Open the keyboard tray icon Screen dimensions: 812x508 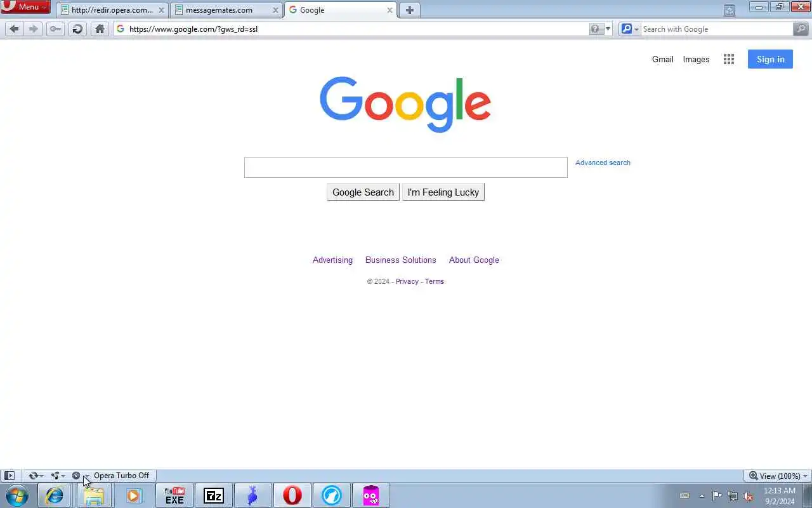coord(684,496)
